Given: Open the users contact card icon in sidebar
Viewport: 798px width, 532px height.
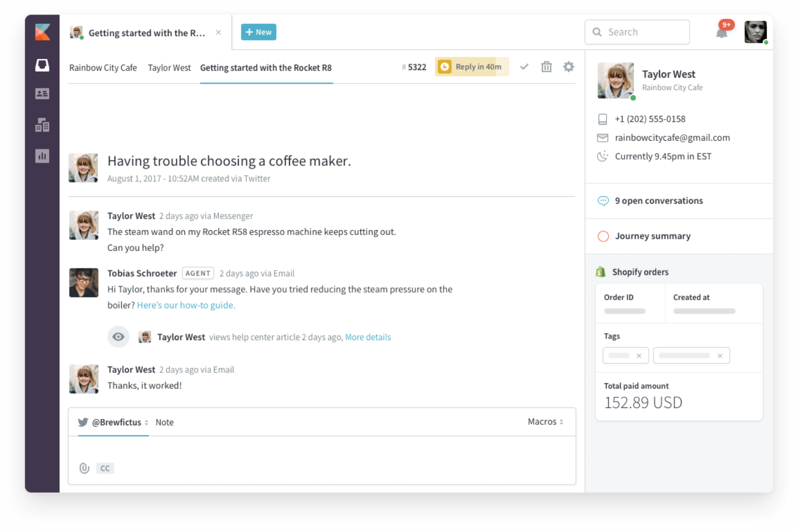Looking at the screenshot, I should pos(42,94).
